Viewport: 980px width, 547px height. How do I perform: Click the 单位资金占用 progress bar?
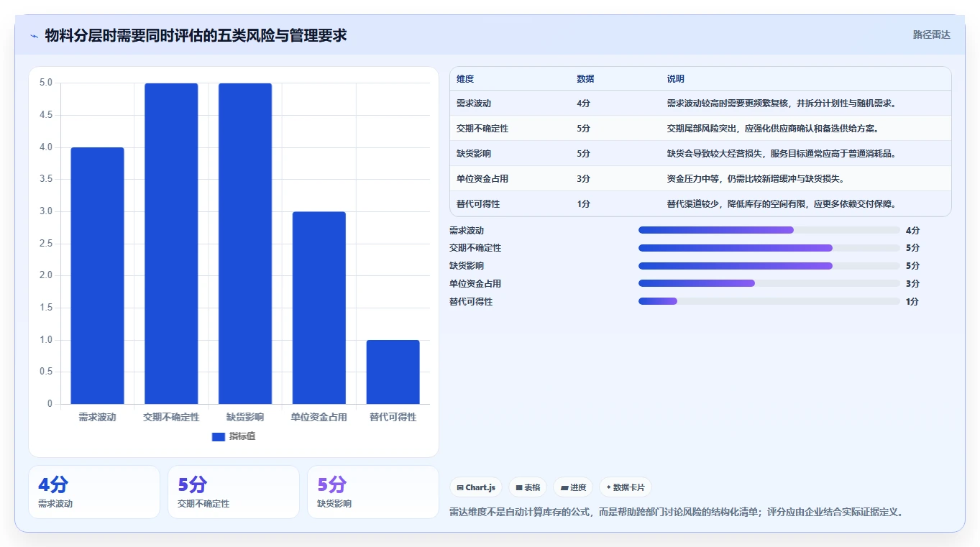click(x=769, y=284)
